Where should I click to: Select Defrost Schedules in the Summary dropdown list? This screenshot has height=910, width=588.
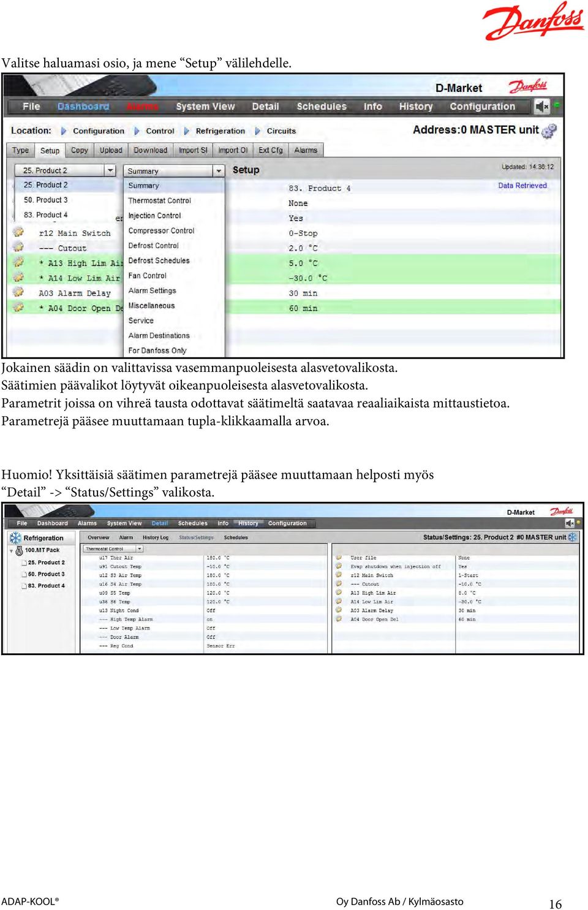click(x=159, y=260)
